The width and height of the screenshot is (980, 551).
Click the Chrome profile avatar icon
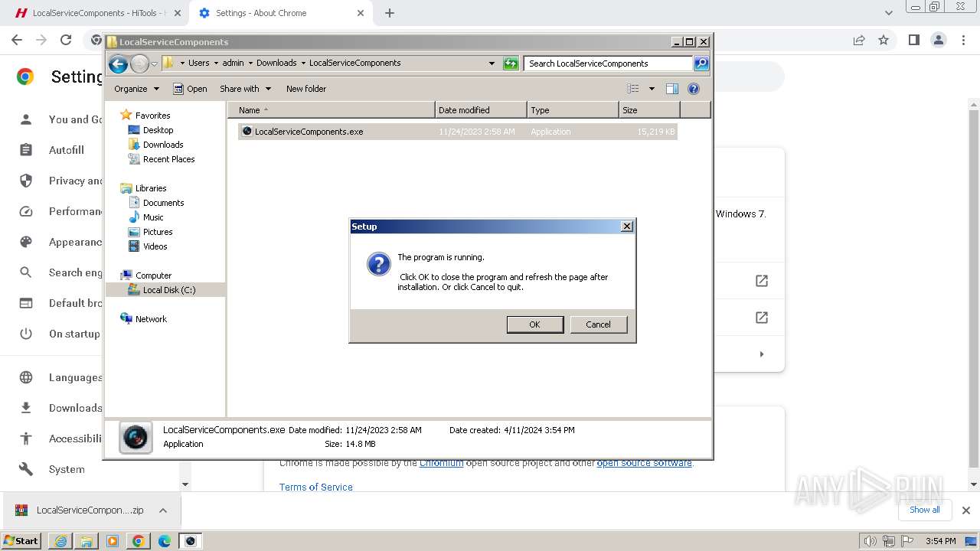[938, 40]
